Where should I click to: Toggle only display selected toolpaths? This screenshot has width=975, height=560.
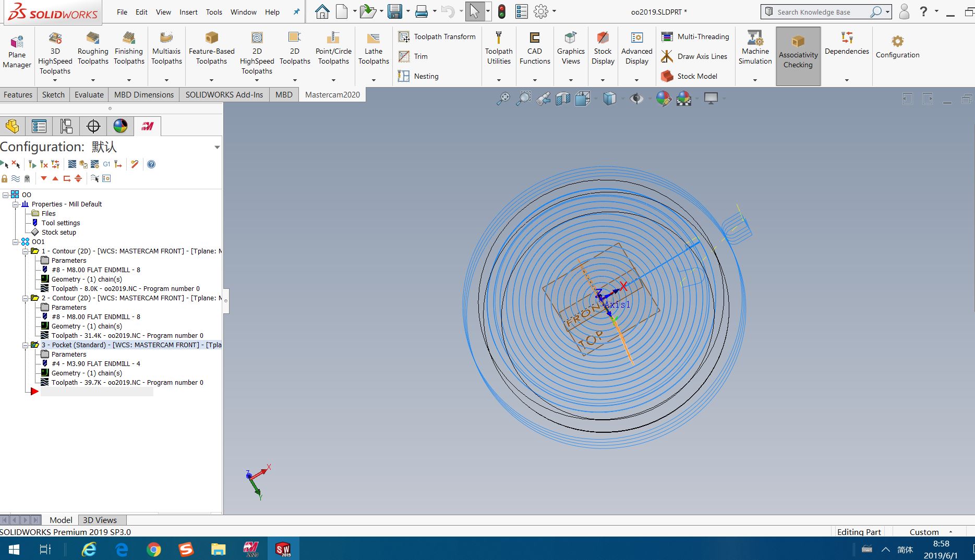(x=94, y=178)
